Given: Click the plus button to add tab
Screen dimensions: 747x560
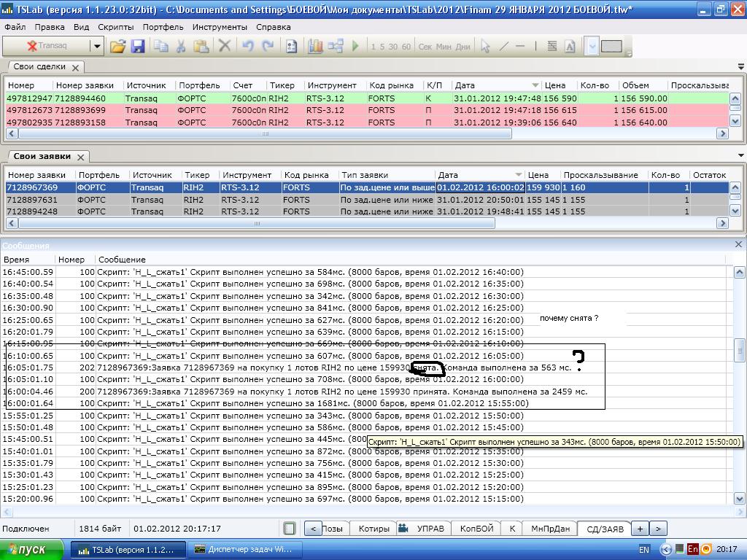Looking at the screenshot, I should pyautogui.click(x=640, y=529).
